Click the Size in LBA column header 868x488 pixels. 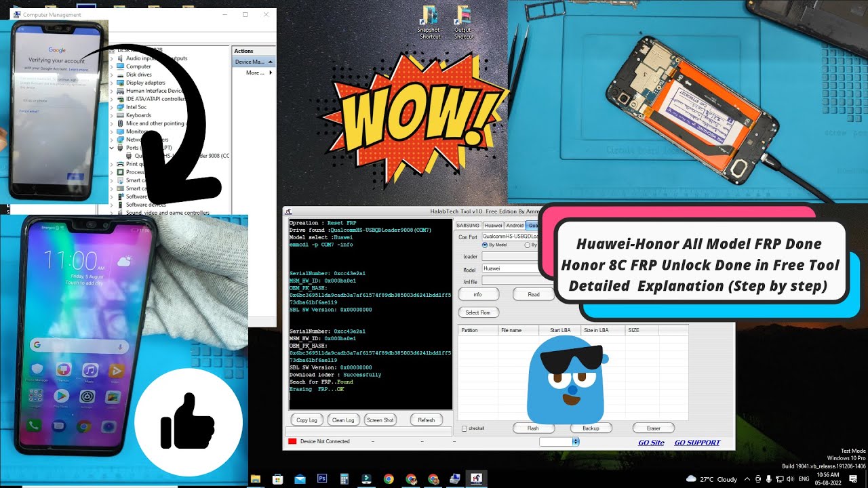click(603, 330)
